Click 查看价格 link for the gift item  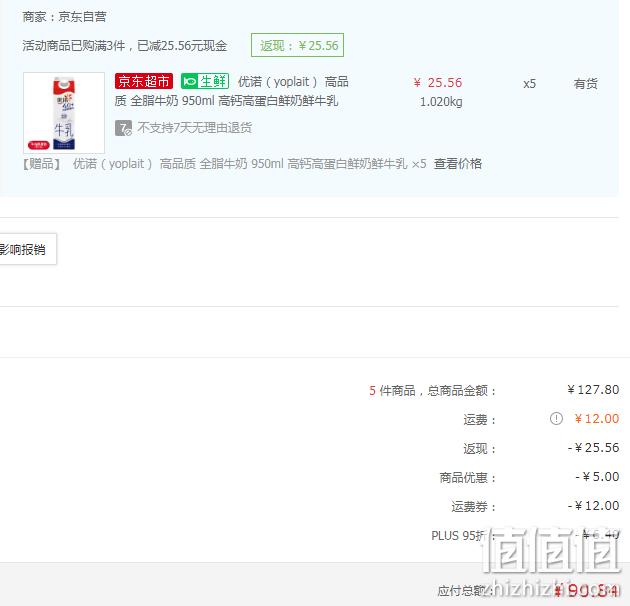click(458, 164)
